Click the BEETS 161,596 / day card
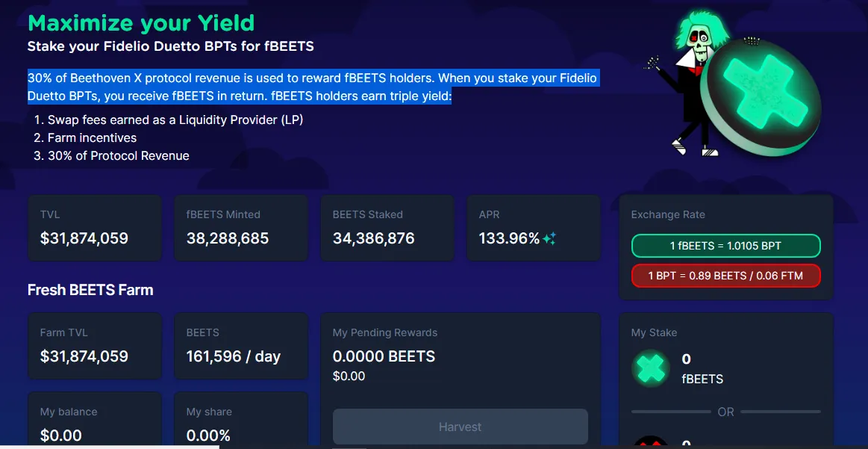This screenshot has height=449, width=868. (x=241, y=346)
